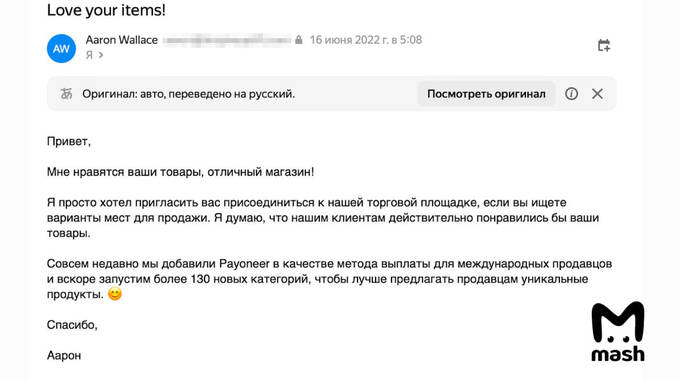This screenshot has height=382, width=680.
Task: Click the smiling emoji in the message
Action: pos(115,294)
